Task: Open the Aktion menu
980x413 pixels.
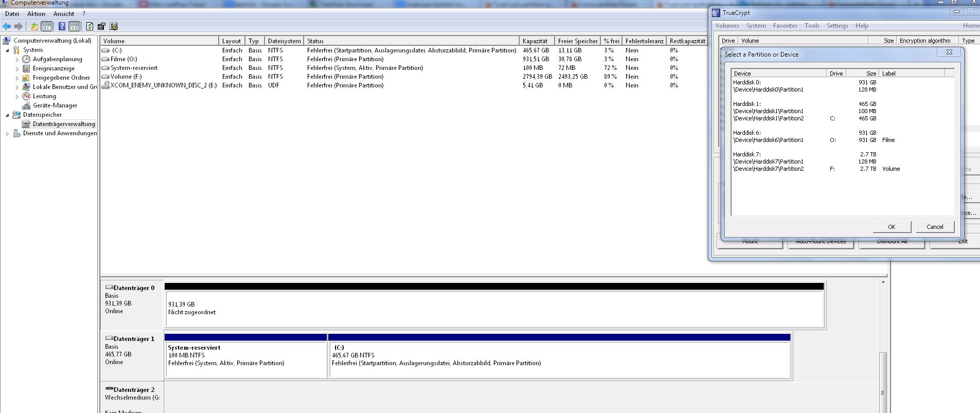Action: (36, 14)
